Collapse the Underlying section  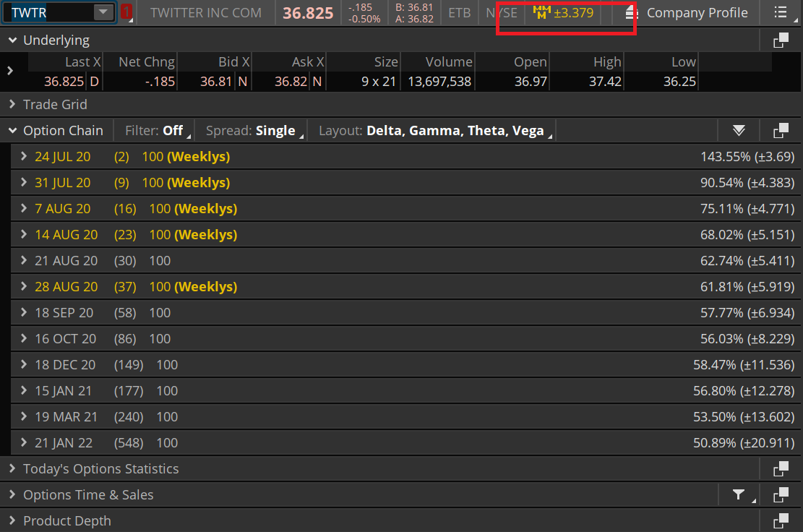point(13,40)
